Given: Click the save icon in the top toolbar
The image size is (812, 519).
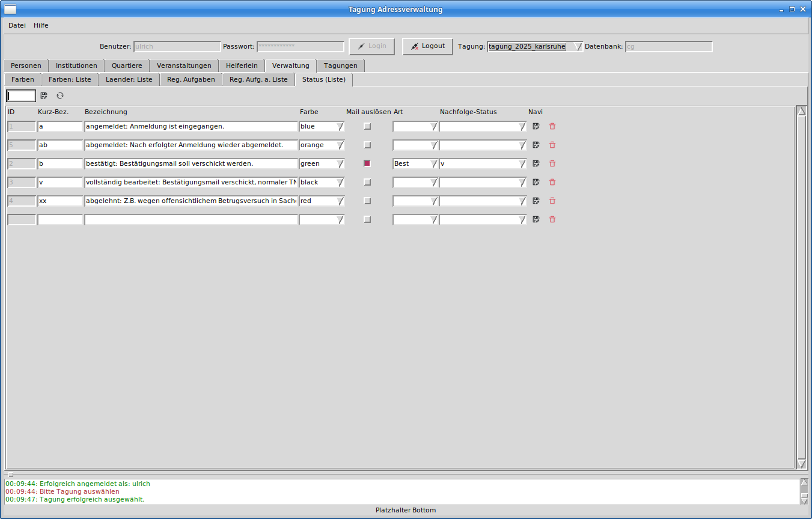Looking at the screenshot, I should [x=44, y=96].
